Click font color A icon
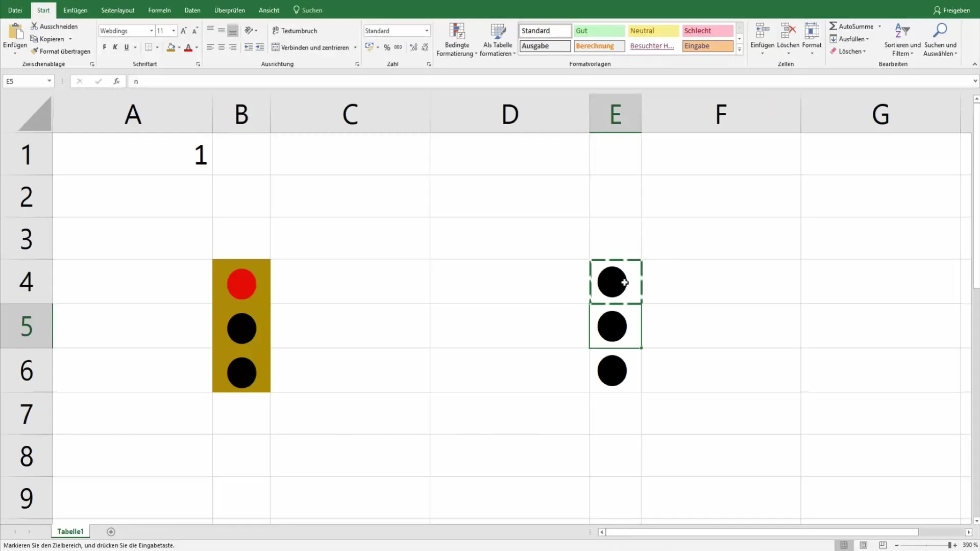This screenshot has height=551, width=980. (x=188, y=47)
